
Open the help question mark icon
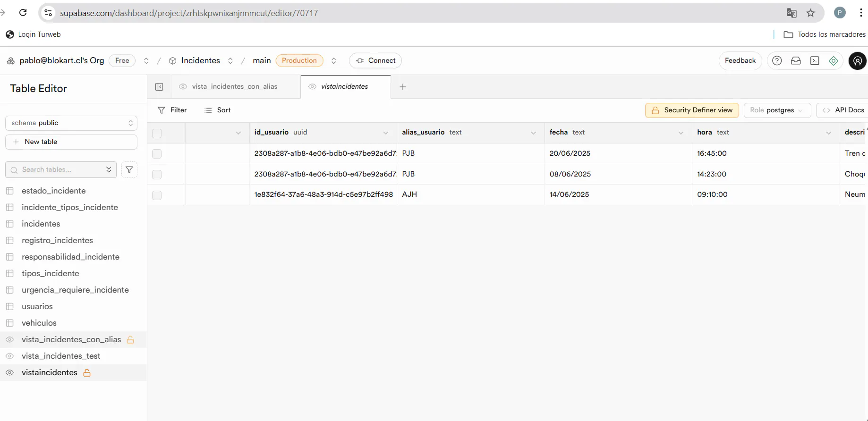(x=777, y=60)
